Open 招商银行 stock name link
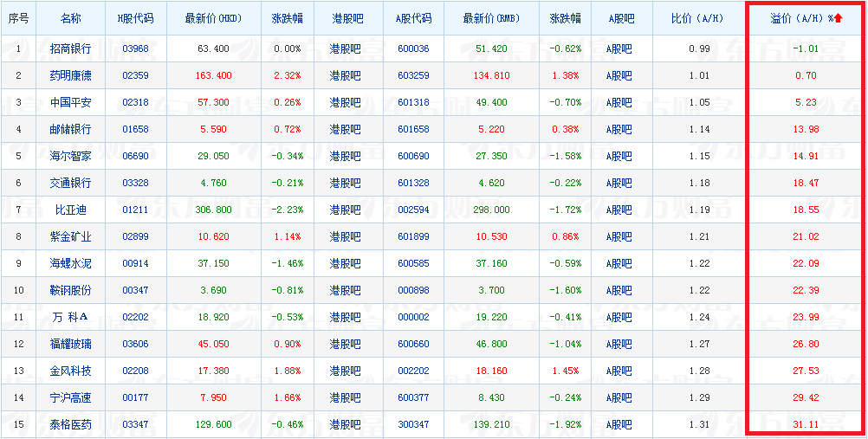The height and width of the screenshot is (439, 868). tap(70, 48)
